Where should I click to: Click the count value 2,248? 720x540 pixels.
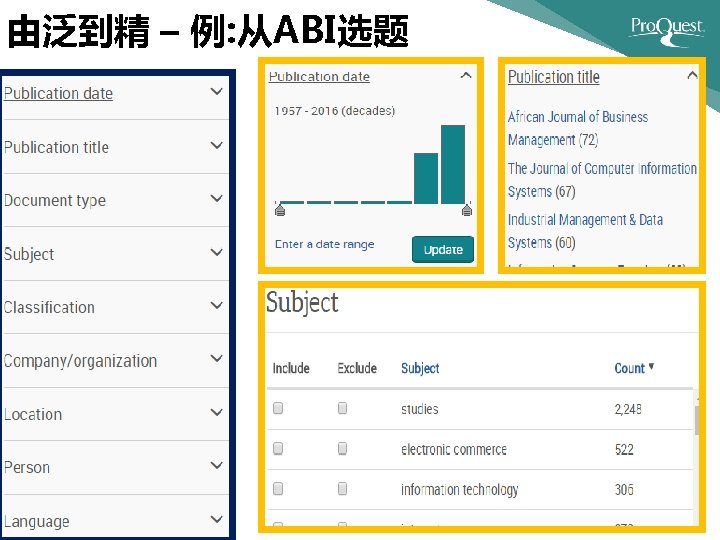coord(628,409)
